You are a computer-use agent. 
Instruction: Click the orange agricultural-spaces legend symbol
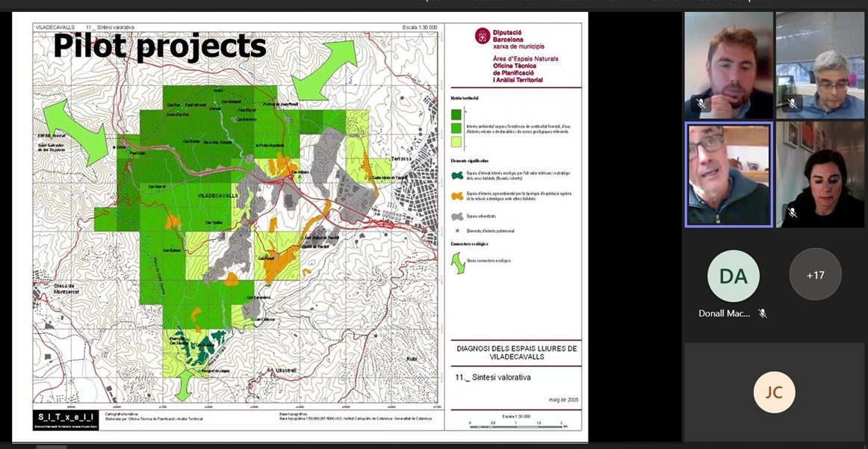[457, 196]
